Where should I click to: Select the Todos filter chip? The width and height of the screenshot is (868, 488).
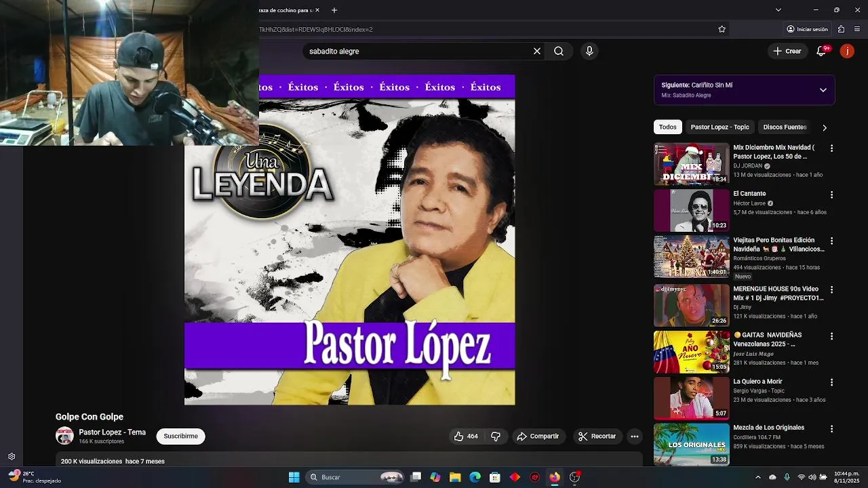click(x=668, y=127)
